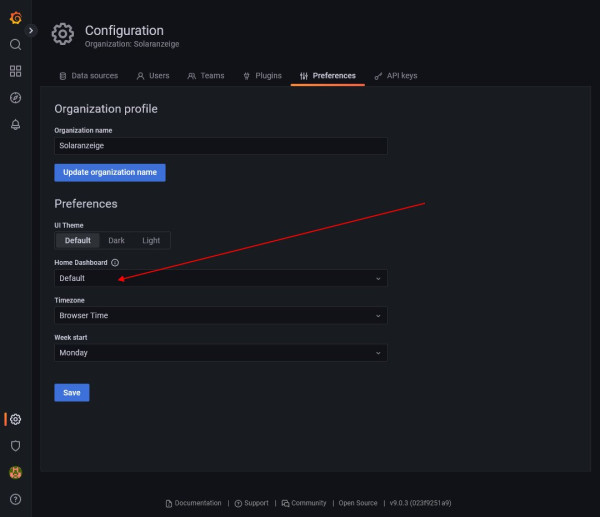This screenshot has height=517, width=600.
Task: Open the Explore compass icon
Action: [15, 98]
